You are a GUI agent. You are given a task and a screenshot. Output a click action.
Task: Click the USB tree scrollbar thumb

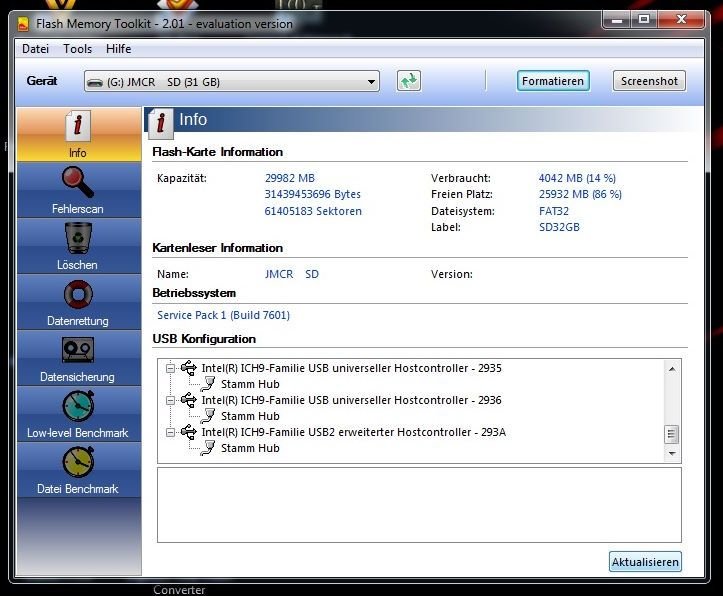[x=672, y=434]
